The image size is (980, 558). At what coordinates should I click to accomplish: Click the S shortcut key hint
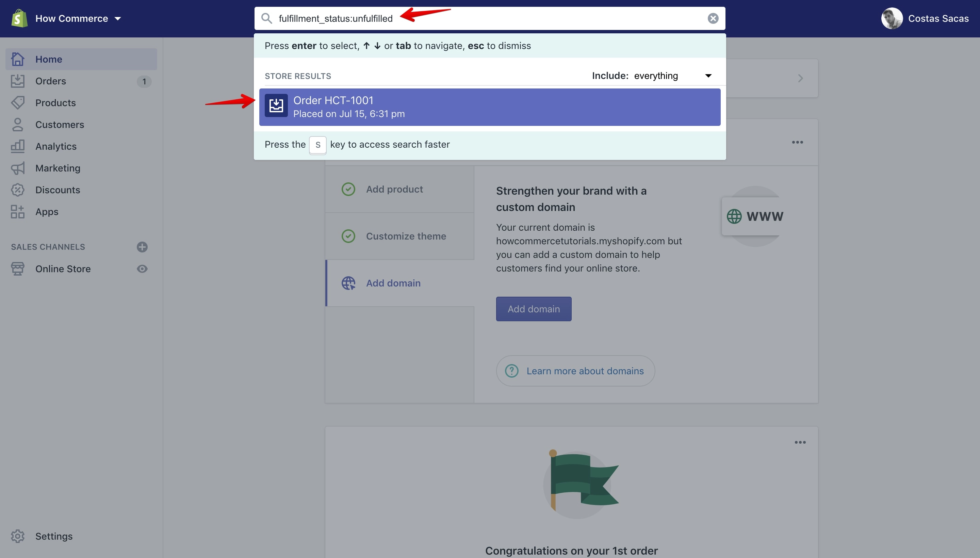click(x=318, y=145)
